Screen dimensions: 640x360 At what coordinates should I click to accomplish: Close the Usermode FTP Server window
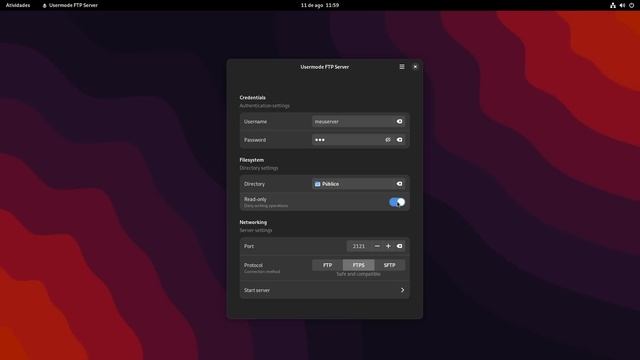point(415,67)
